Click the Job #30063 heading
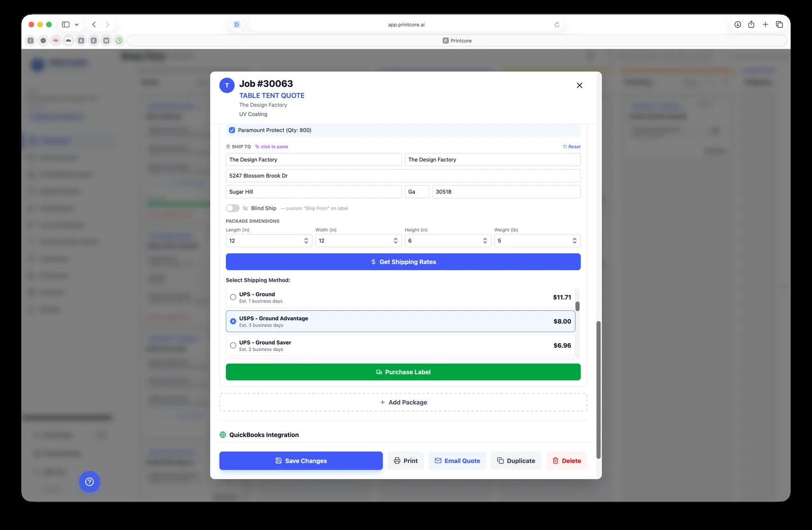Image resolution: width=812 pixels, height=530 pixels. pos(266,84)
